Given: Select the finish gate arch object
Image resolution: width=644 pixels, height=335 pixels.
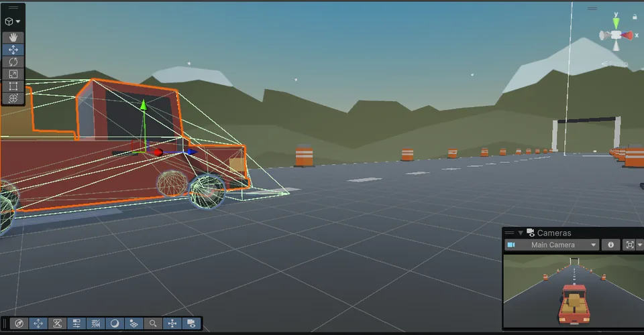Looking at the screenshot, I should coord(587,134).
